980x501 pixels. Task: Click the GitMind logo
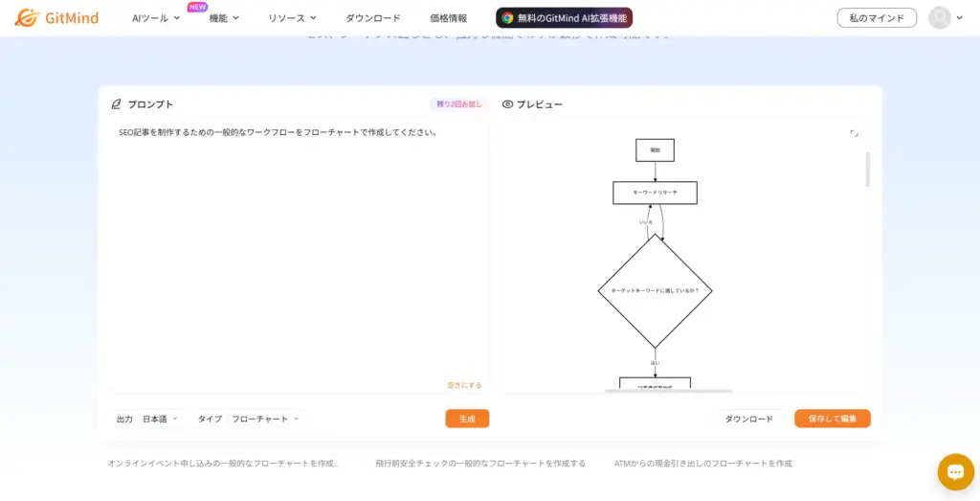[x=56, y=17]
